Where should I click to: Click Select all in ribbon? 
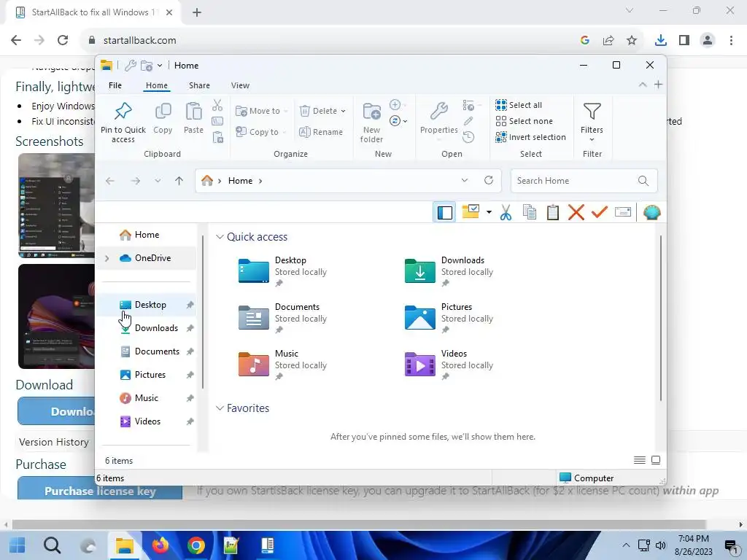519,105
